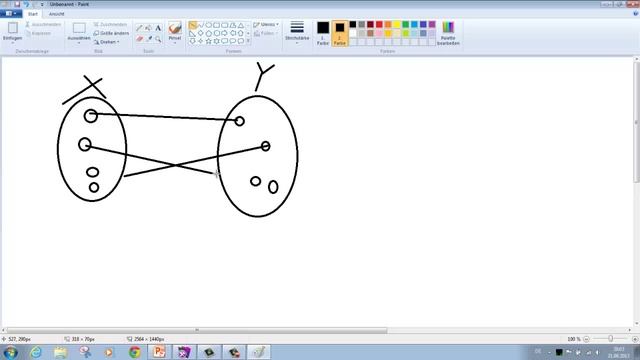Select the Curve shape
640x360 pixels.
pyautogui.click(x=200, y=25)
